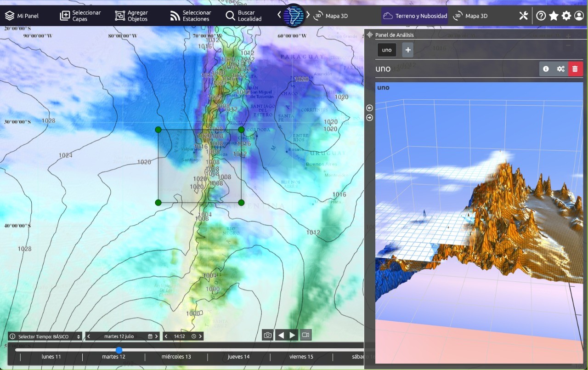Open Mapa 3D right of Terreno y Nubosidad
Screen dimensions: 588x370
click(470, 16)
